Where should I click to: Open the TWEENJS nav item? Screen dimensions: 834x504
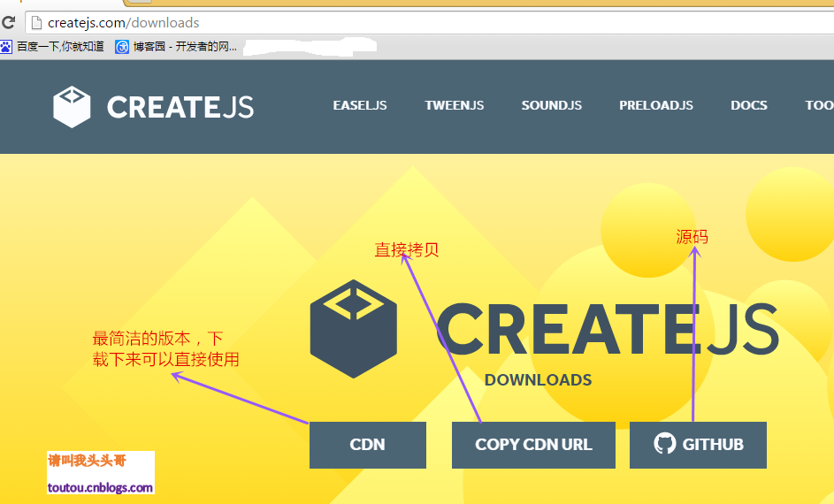[x=455, y=105]
